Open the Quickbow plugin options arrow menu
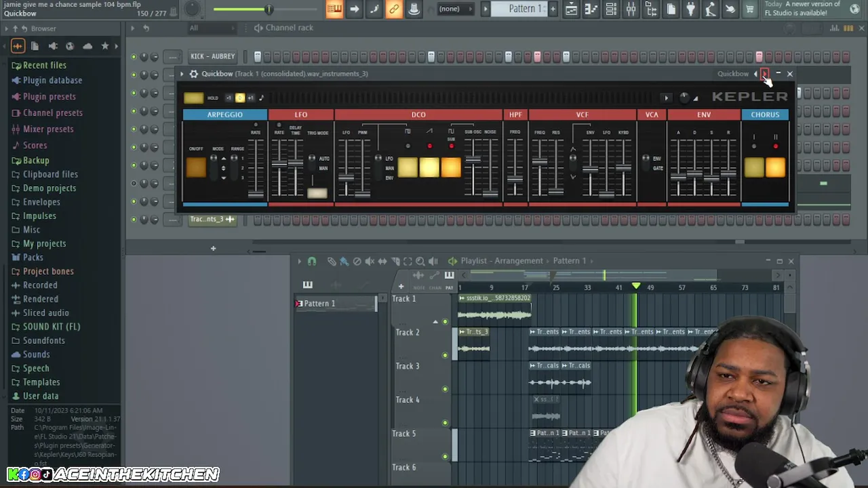868x488 pixels. (182, 74)
